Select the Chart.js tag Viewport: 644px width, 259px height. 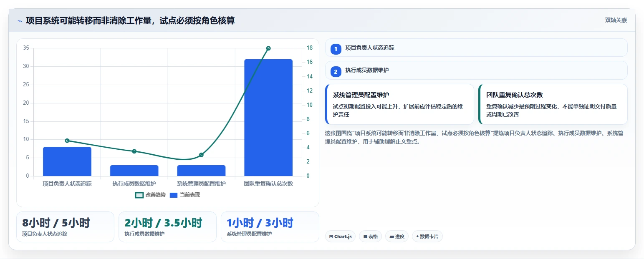click(x=340, y=236)
